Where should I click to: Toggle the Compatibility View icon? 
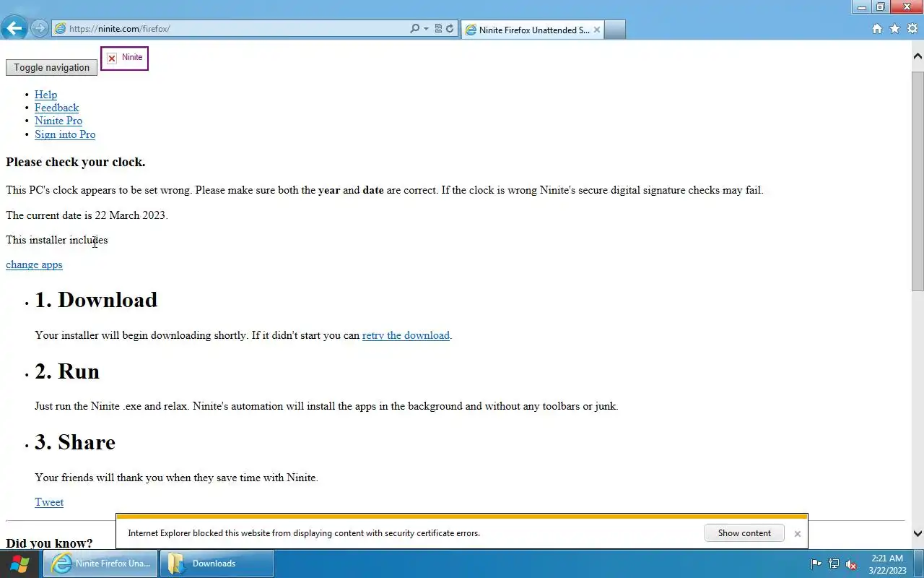tap(438, 29)
